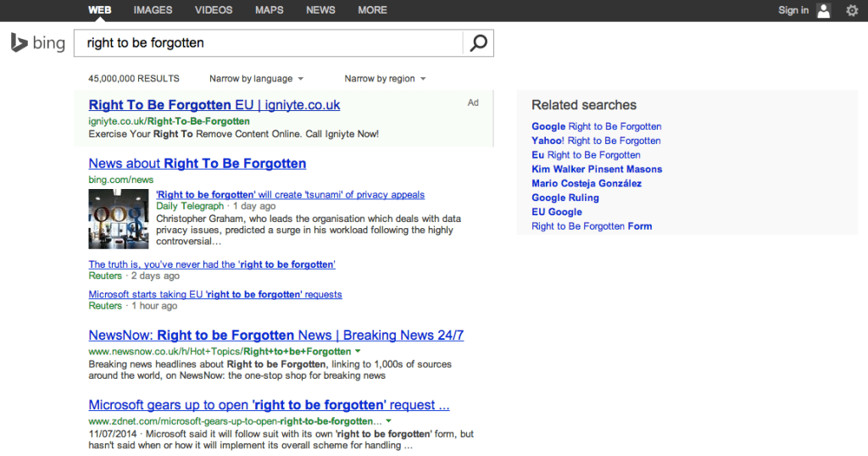Click the 'Daily Telegraph' source text
868x456 pixels.
point(190,206)
